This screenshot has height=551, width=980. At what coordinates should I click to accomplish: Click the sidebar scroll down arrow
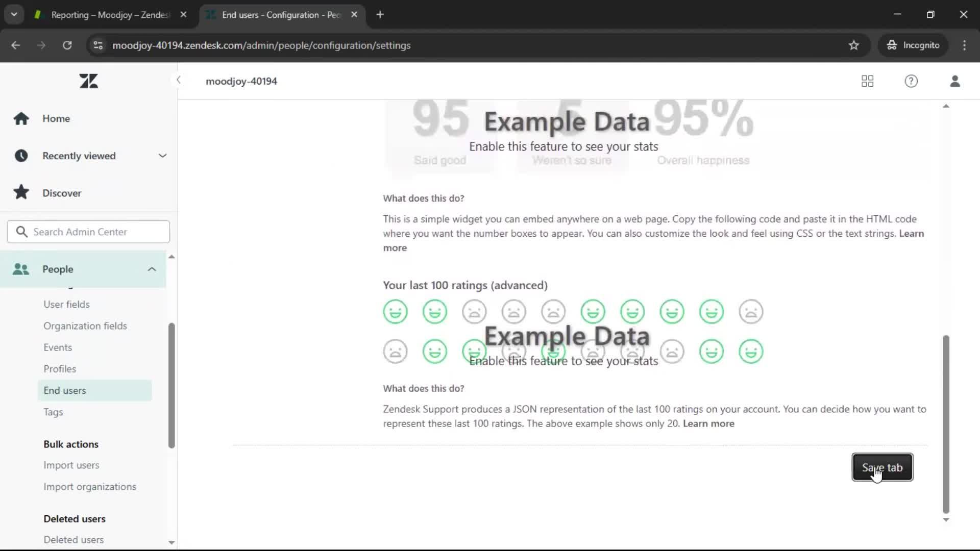coord(171,542)
